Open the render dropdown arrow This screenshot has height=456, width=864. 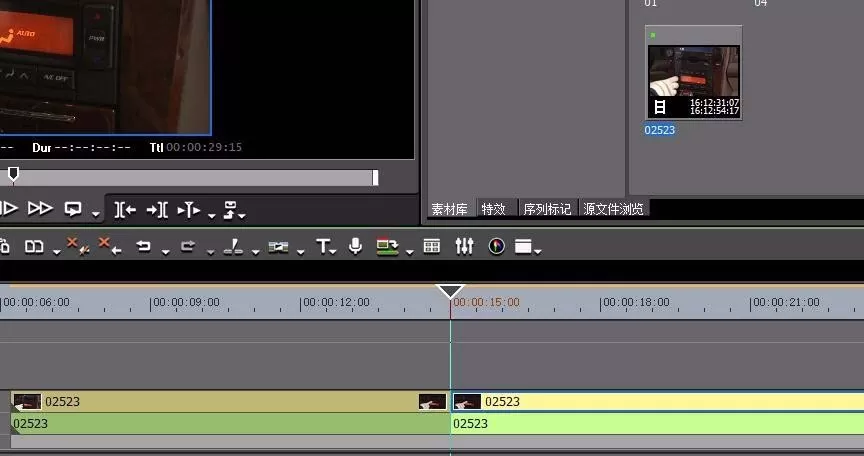click(409, 252)
